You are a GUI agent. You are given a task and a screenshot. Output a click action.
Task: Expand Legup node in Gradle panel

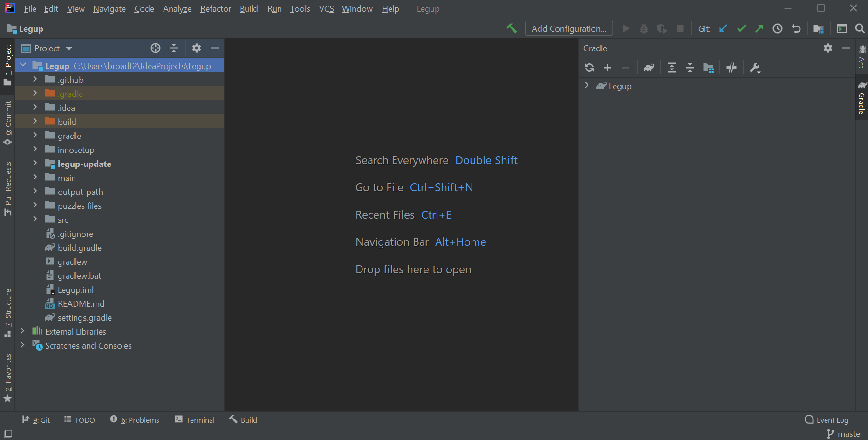(587, 86)
